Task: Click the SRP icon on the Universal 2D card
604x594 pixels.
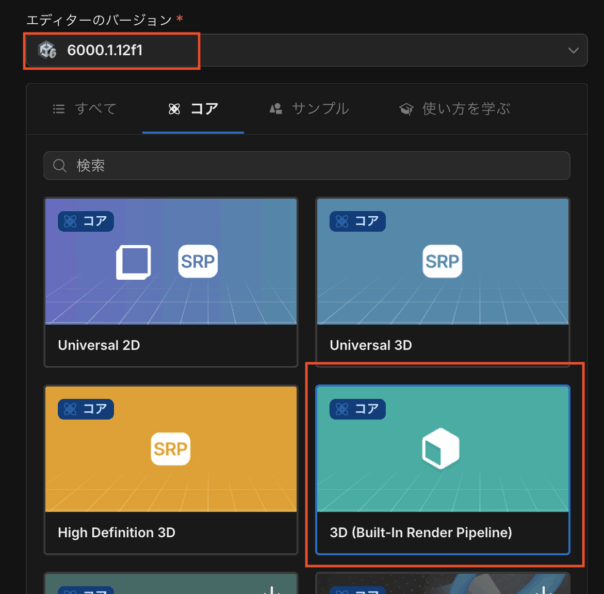Action: (x=198, y=261)
